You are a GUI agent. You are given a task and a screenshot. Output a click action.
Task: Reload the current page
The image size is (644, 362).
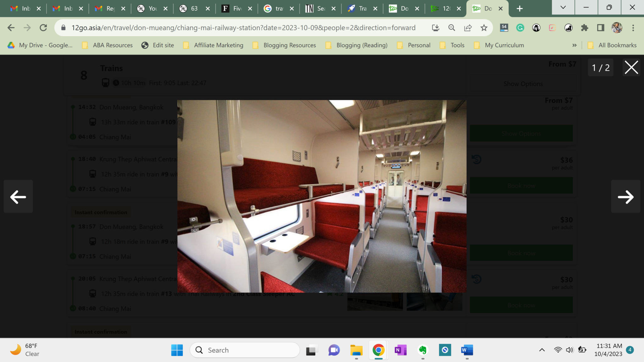43,28
